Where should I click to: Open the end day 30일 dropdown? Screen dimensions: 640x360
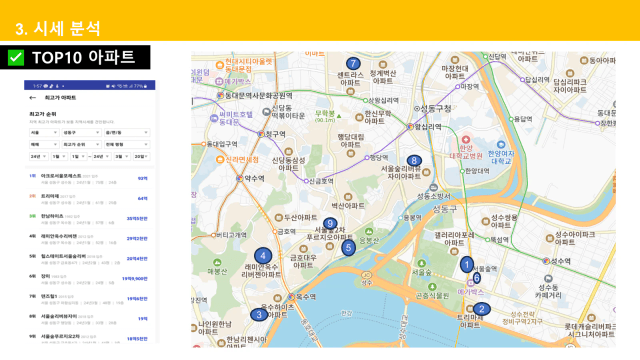point(141,156)
